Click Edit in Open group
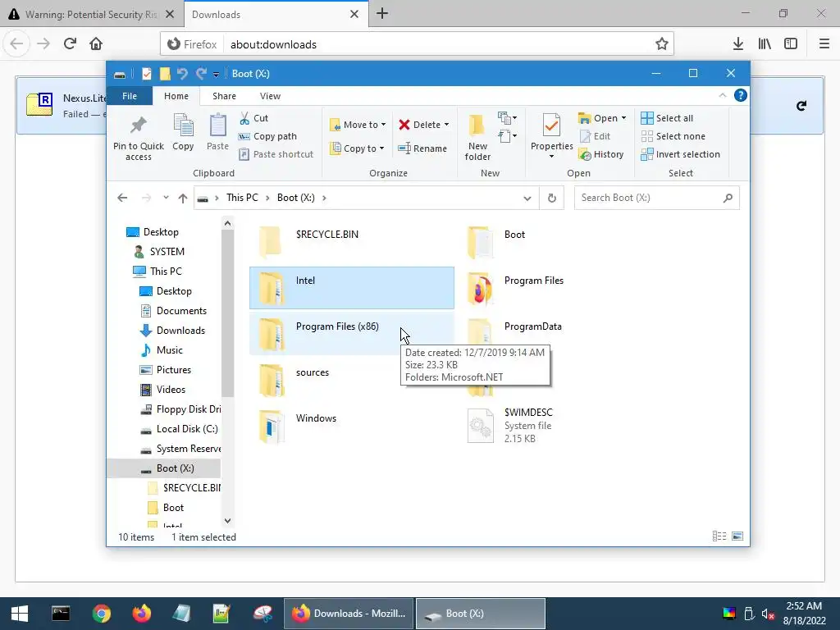Screen dimensions: 840x630 (x=596, y=137)
